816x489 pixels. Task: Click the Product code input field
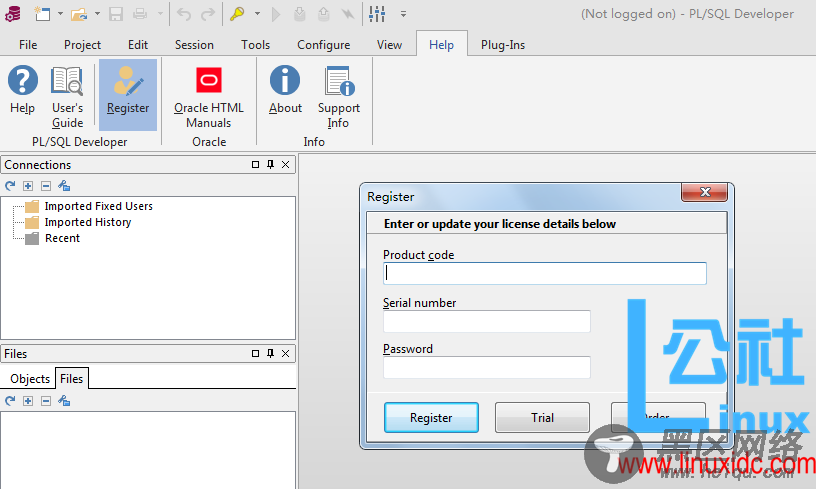[545, 273]
